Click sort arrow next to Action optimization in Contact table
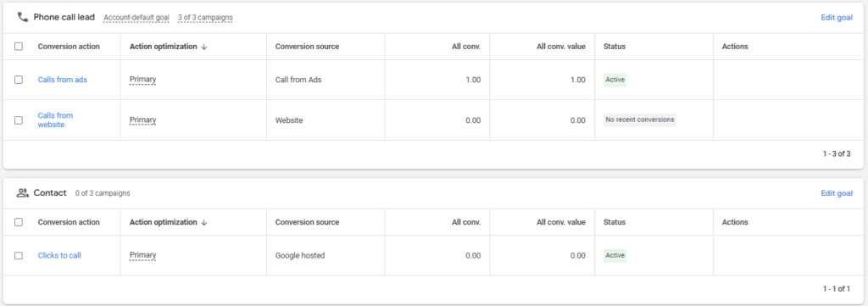Screen dimensions: 868x306 coord(203,222)
